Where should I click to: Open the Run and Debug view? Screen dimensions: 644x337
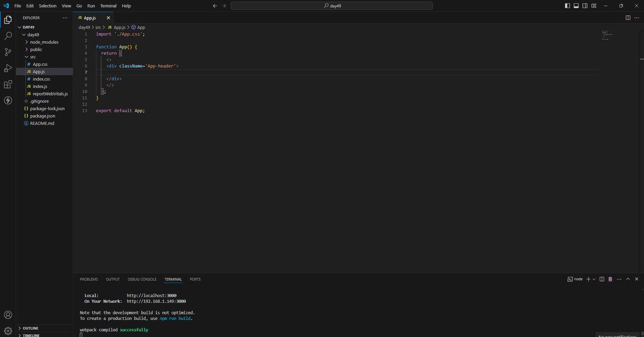pos(8,68)
